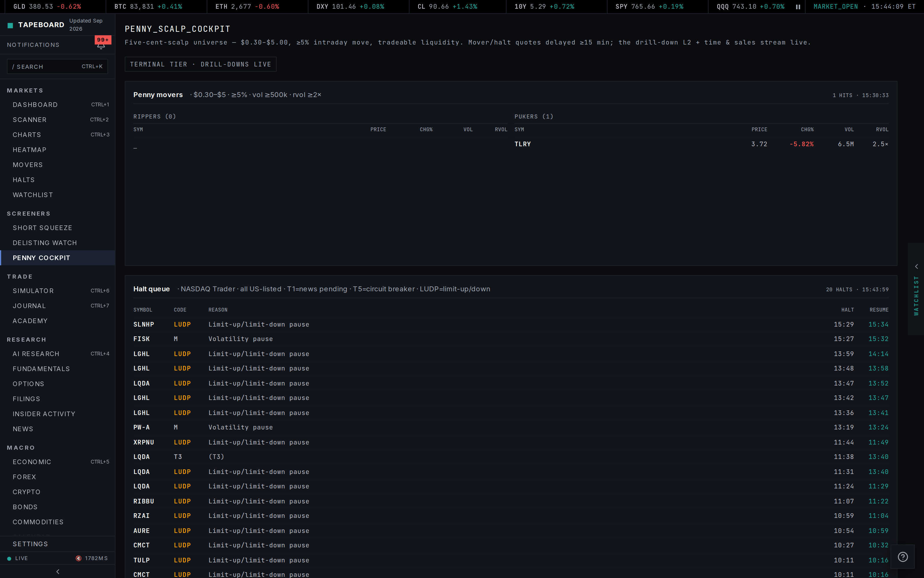Click the Terminal Tier Drill-Downs Live badge
The height and width of the screenshot is (578, 924).
(x=200, y=64)
